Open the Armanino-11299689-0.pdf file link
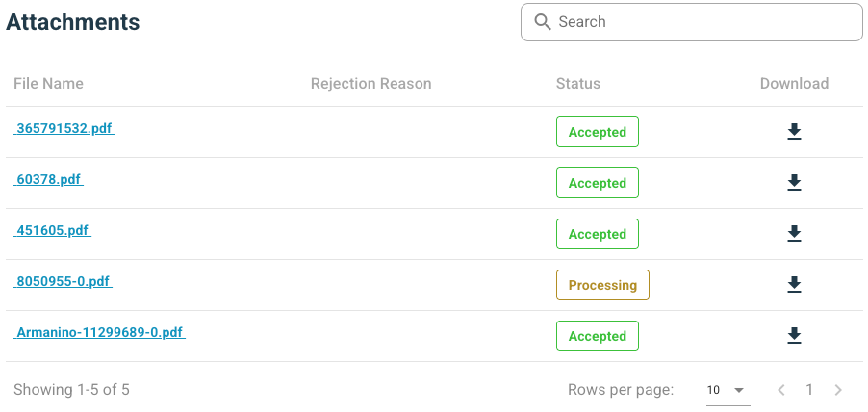Viewport: 868px width, 412px height. pos(99,332)
